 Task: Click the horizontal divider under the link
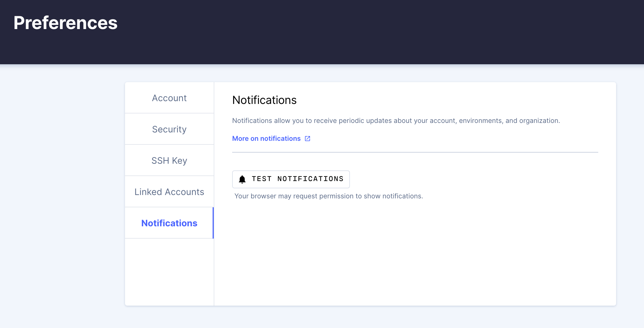(x=415, y=152)
